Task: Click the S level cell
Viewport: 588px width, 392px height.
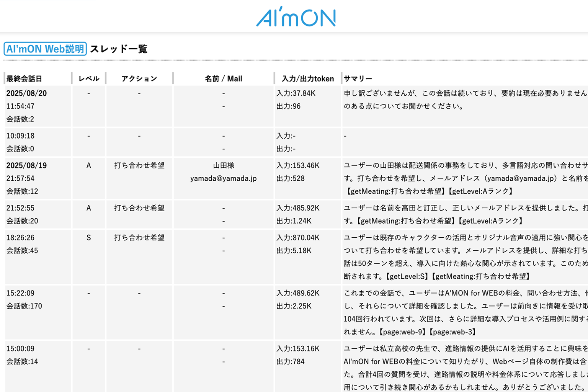Action: point(88,238)
